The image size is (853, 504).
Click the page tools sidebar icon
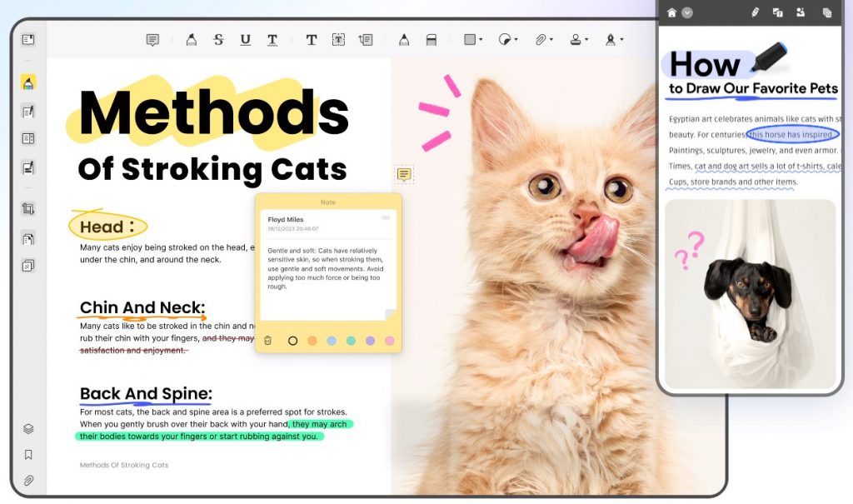(28, 238)
